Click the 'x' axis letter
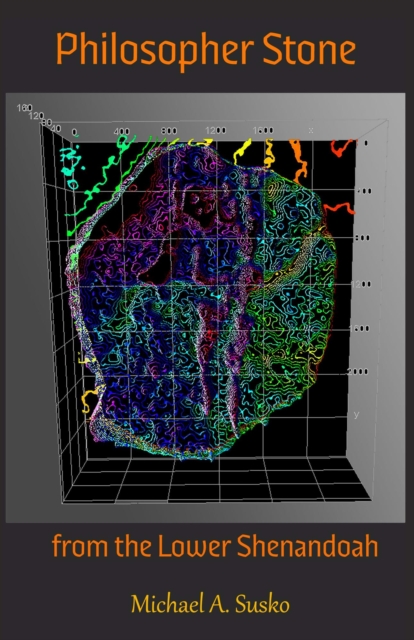 [311, 130]
